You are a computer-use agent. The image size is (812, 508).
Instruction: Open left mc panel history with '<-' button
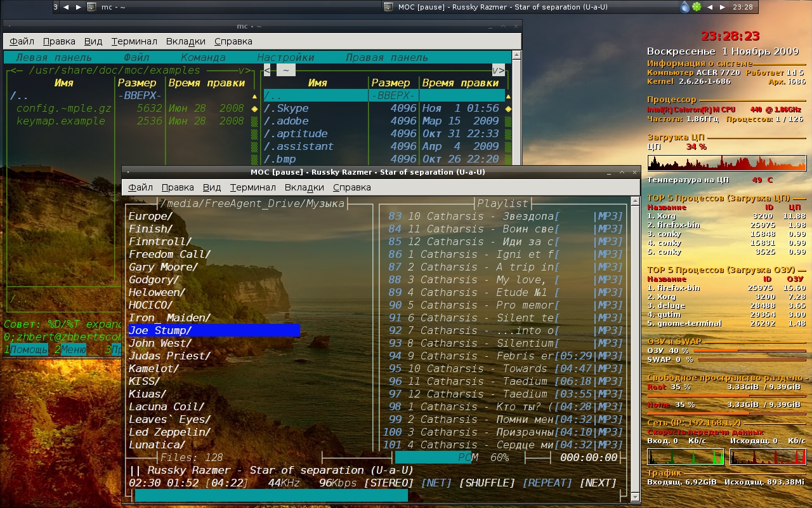[16, 70]
